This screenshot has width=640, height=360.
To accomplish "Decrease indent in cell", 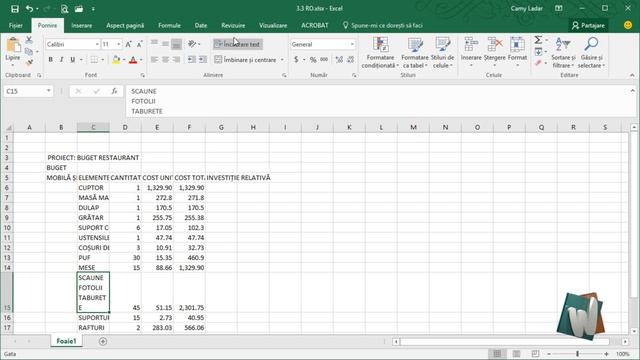I will pyautogui.click(x=191, y=60).
